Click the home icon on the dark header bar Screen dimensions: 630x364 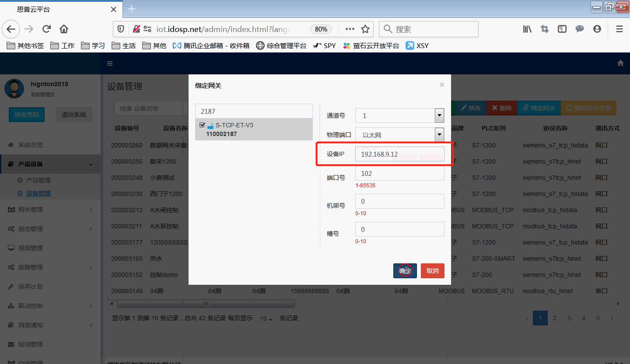620,63
